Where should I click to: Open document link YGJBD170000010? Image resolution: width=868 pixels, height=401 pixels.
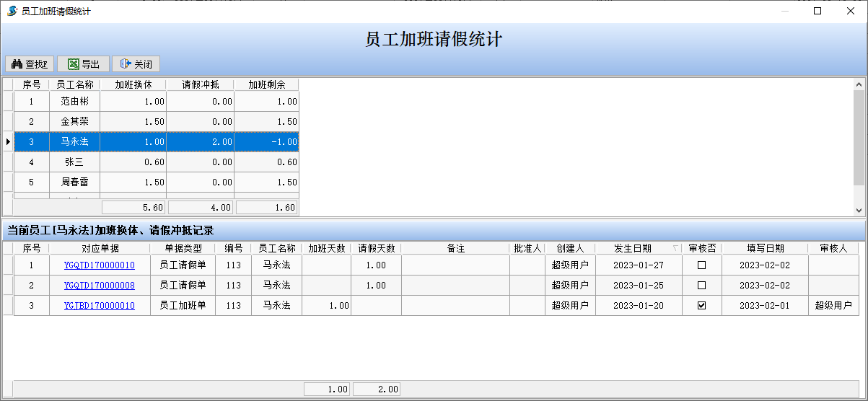(100, 306)
